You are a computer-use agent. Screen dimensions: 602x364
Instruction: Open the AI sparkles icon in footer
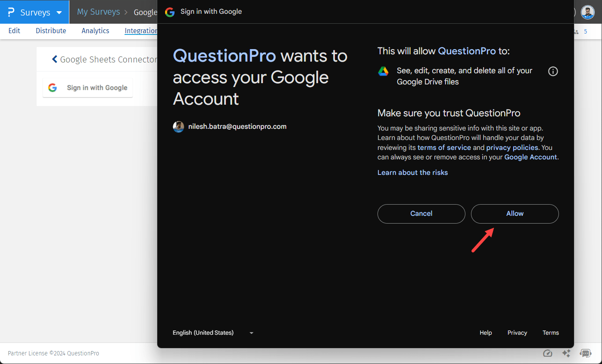pos(566,353)
